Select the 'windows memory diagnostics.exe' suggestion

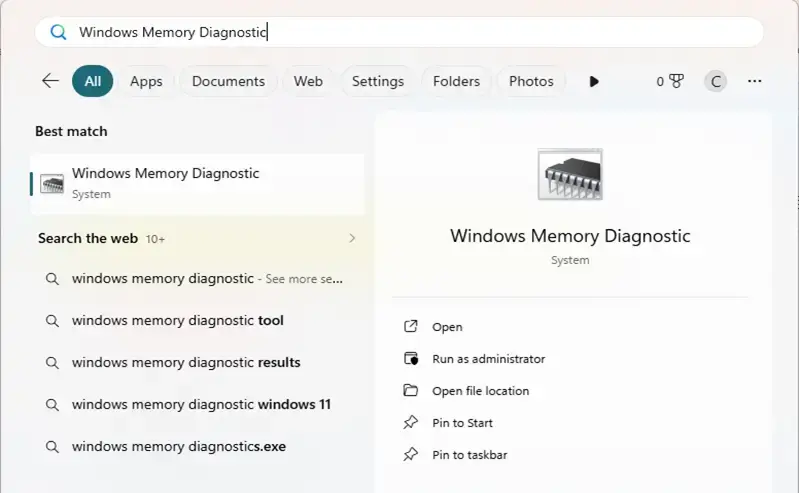[x=197, y=447]
